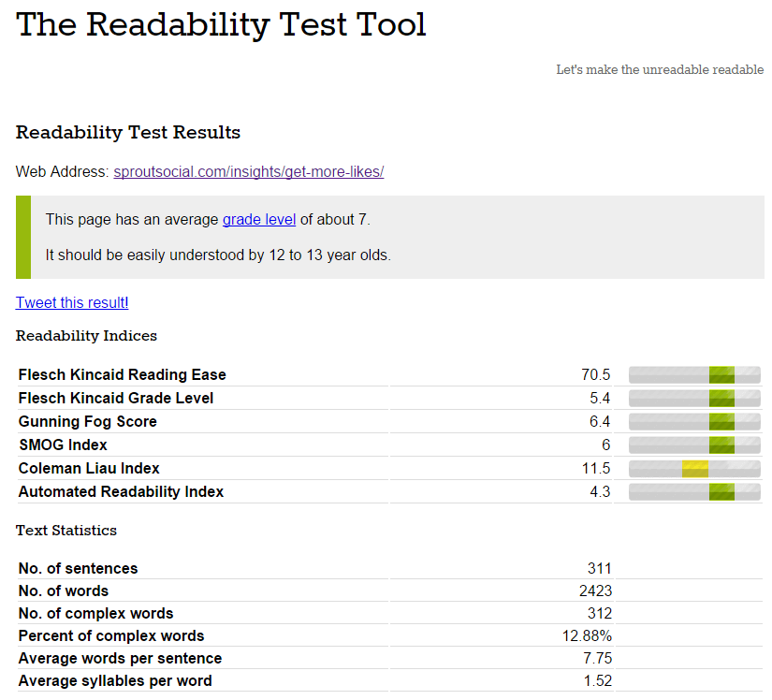The width and height of the screenshot is (772, 700).
Task: Select the Percent of complex words label
Action: click(111, 636)
